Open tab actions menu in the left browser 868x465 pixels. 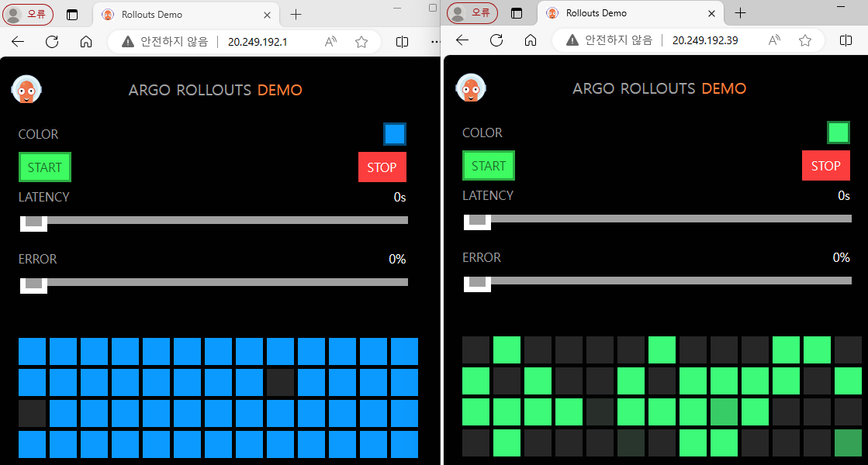[72, 15]
